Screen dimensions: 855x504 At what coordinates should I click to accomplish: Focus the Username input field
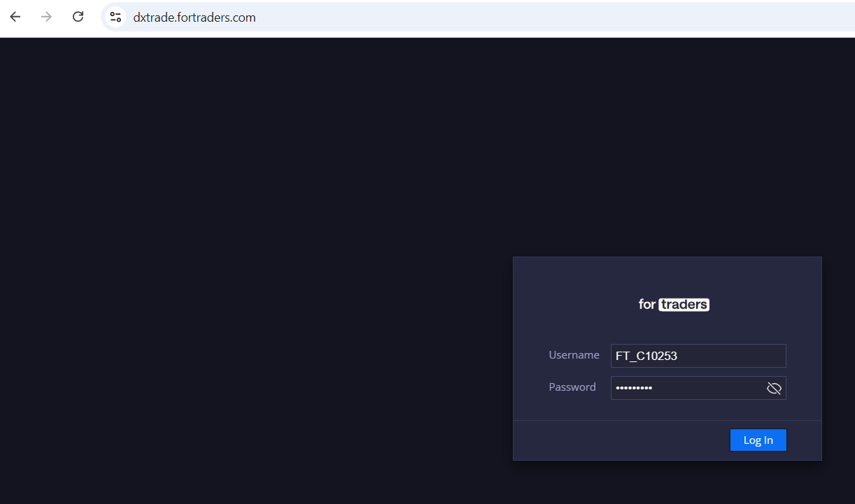[x=698, y=356]
